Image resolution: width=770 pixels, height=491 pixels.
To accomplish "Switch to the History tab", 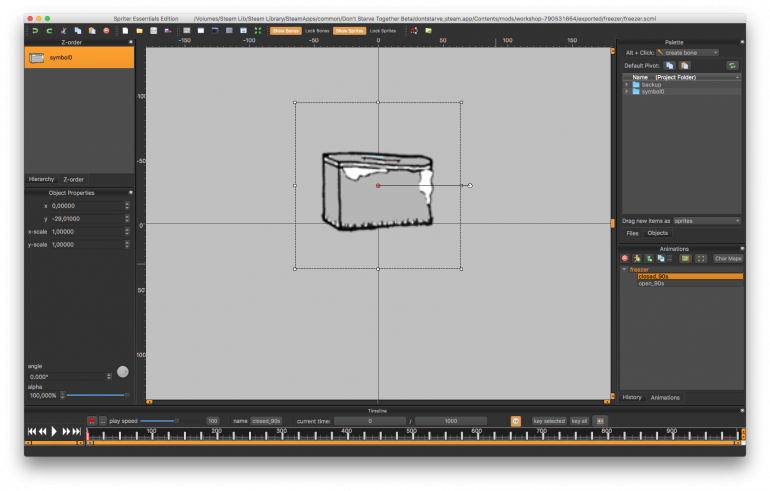I will point(632,397).
